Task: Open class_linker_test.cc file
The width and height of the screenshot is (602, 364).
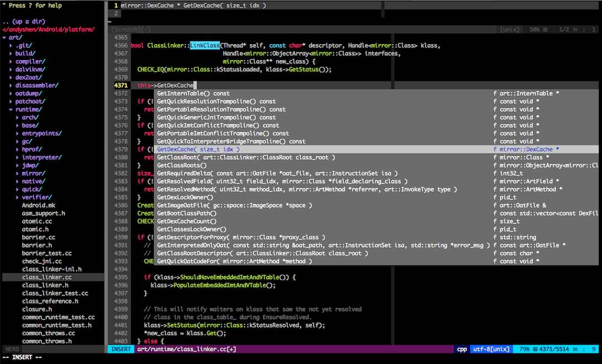Action: tap(55, 294)
